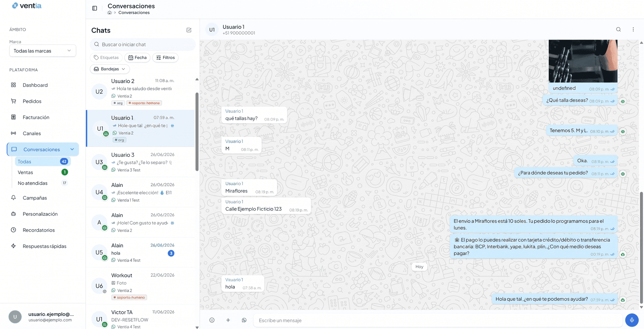This screenshot has height=329, width=644.
Task: Open Respuestas rápidas
Action: point(45,246)
